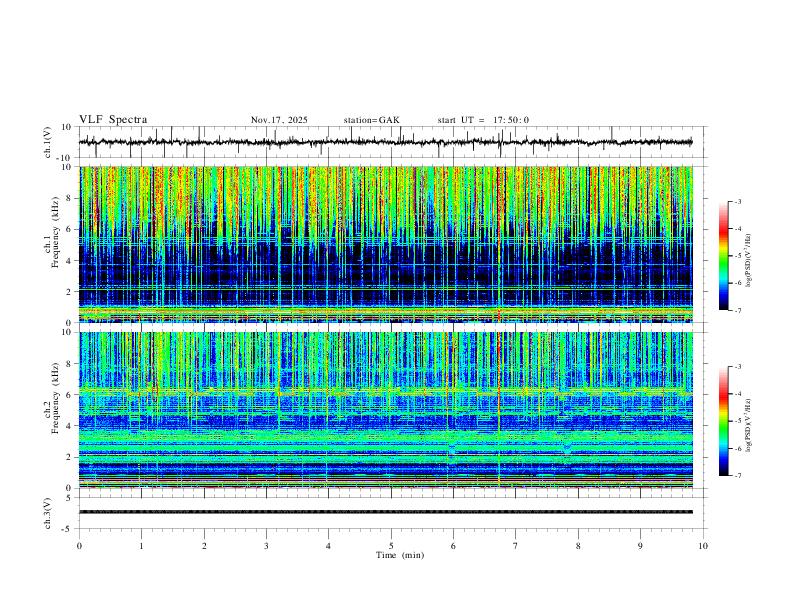This screenshot has height=612, width=792.
Task: Click time axis tick label "7"
Action: 516,546
